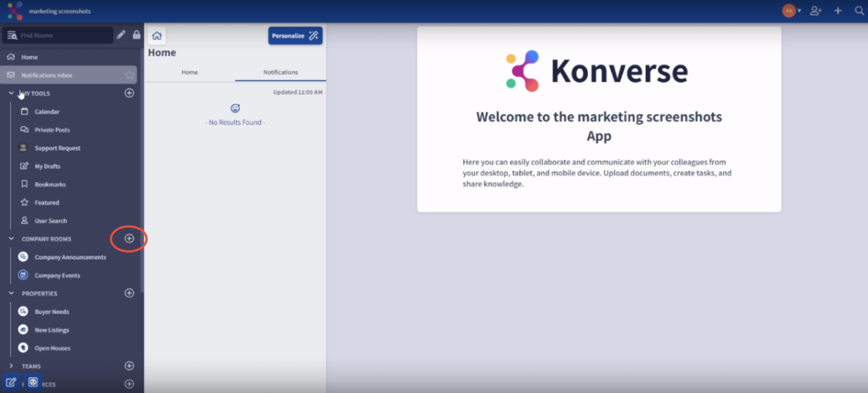This screenshot has width=868, height=393.
Task: Click the 'Updated 11:09 AM' text
Action: (297, 92)
